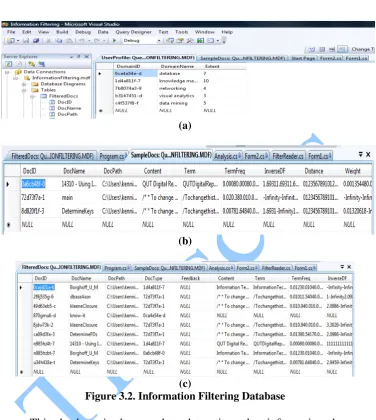
Task: Open the Help menu
Action: point(227,32)
